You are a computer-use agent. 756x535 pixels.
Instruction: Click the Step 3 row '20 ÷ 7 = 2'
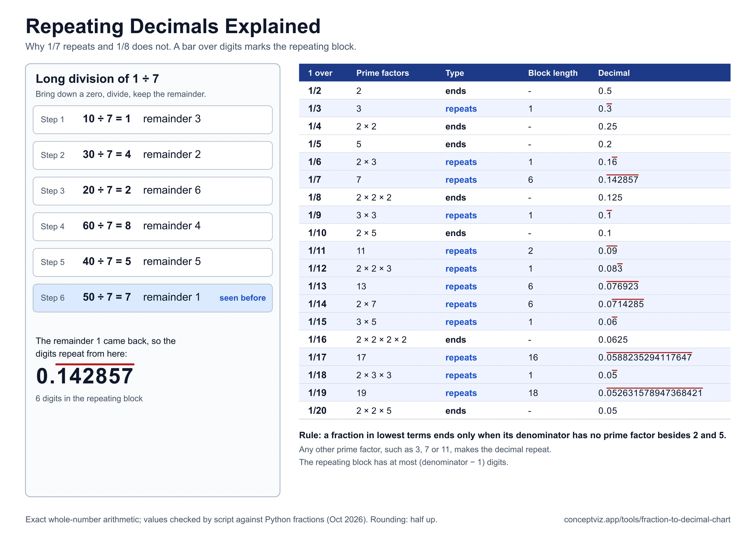pos(152,191)
